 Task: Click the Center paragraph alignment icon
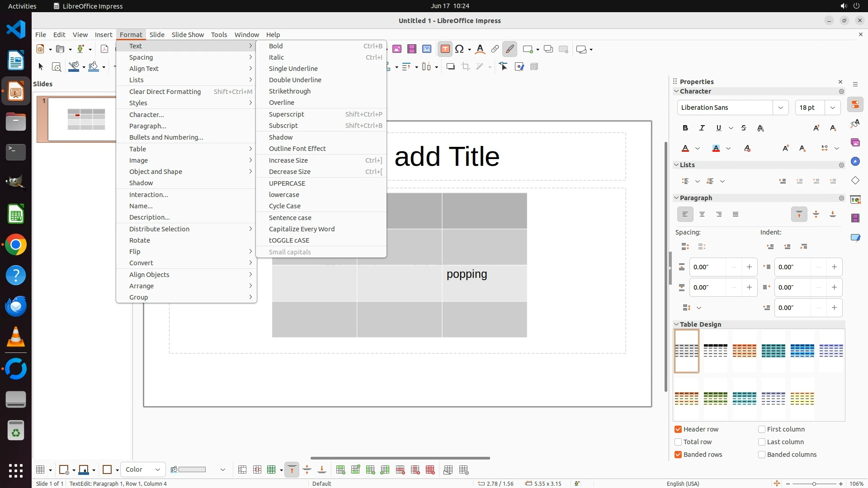click(702, 215)
